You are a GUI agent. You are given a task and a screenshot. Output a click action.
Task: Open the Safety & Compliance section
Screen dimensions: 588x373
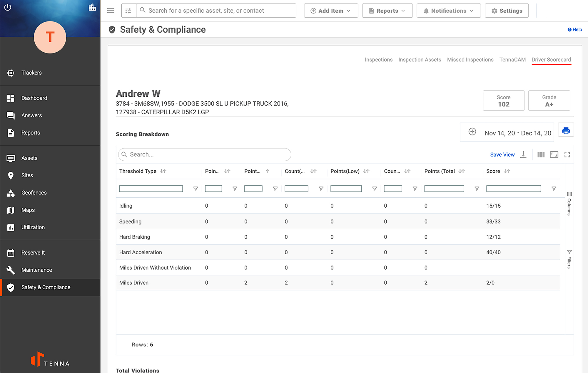click(46, 287)
